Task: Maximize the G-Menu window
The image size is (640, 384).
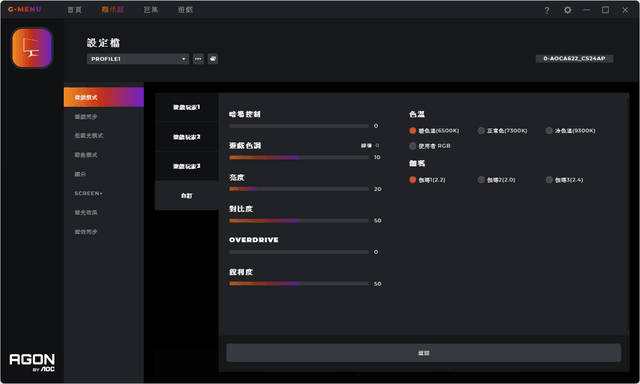Action: pos(606,10)
